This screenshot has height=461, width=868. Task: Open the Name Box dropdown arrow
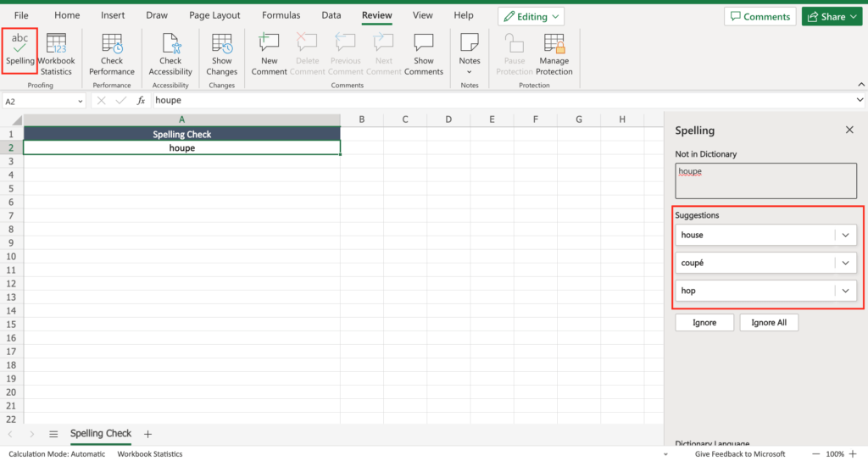(x=81, y=102)
